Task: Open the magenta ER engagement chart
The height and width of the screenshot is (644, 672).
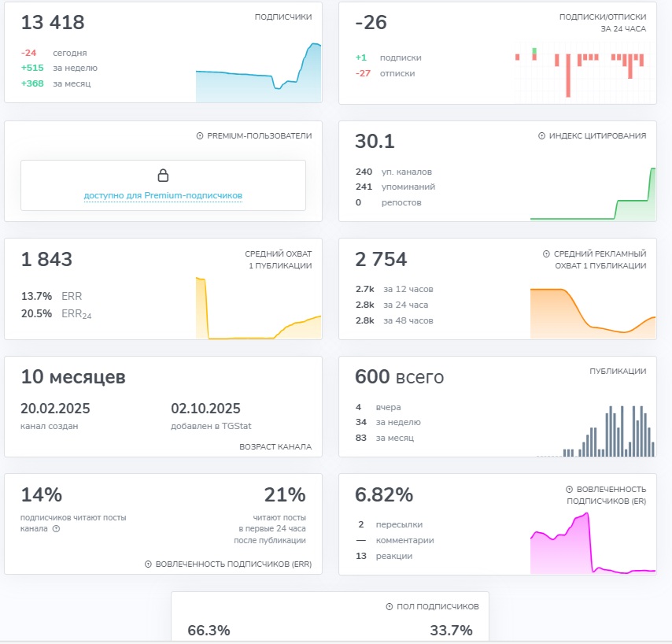Action: click(x=593, y=542)
